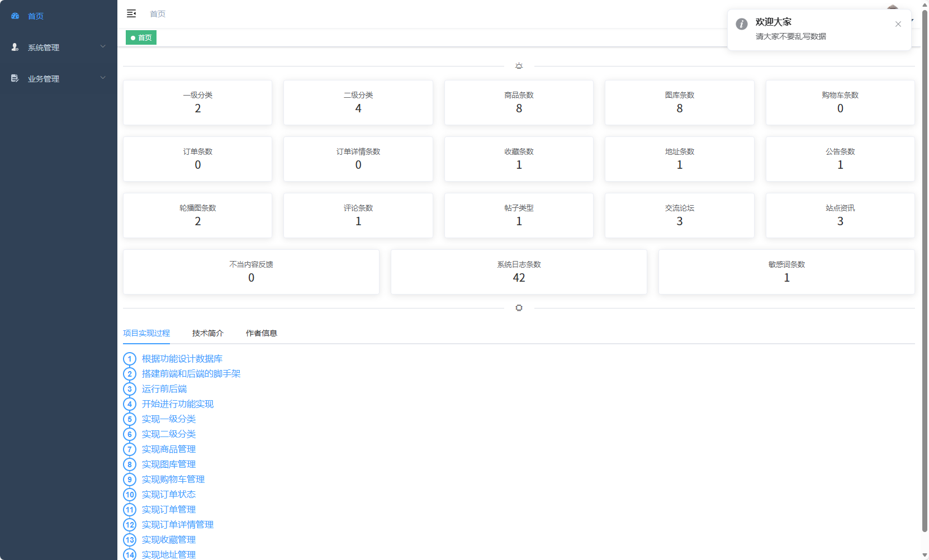Open the 系统管理 sidebar menu
The height and width of the screenshot is (560, 929).
pos(59,48)
